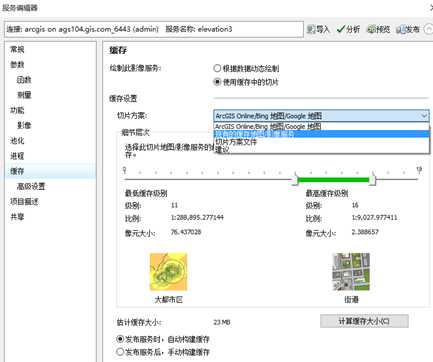Click the 街道 street map thumbnail
This screenshot has width=433, height=362.
click(x=351, y=272)
